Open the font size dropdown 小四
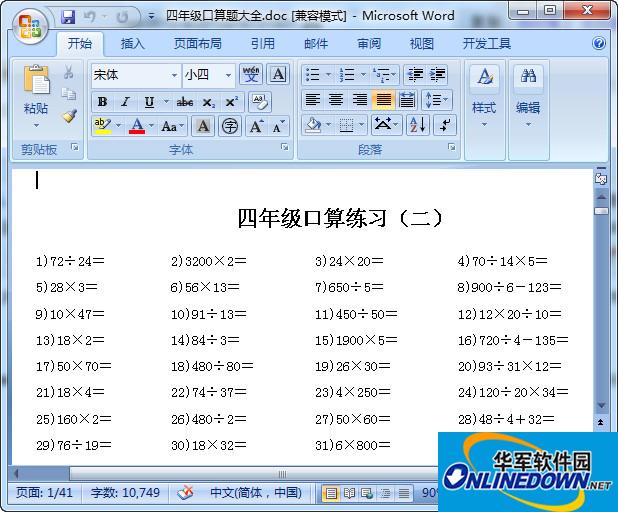The height and width of the screenshot is (512, 618). click(228, 75)
